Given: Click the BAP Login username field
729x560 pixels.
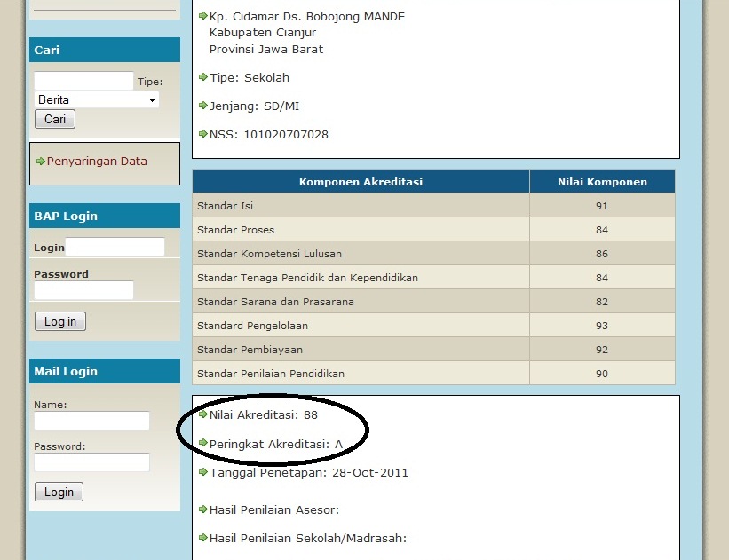Looking at the screenshot, I should pos(115,247).
